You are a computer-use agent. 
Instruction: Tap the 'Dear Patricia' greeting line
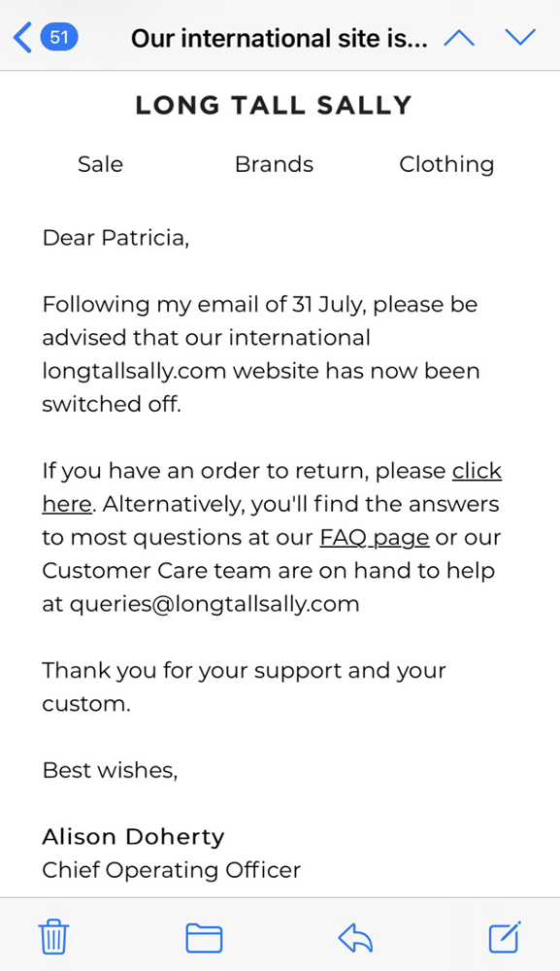point(115,238)
